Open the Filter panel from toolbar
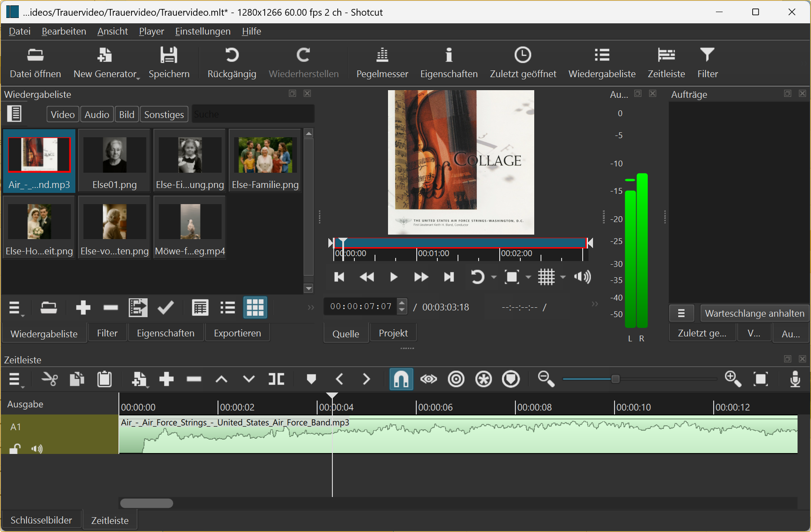 click(x=707, y=63)
